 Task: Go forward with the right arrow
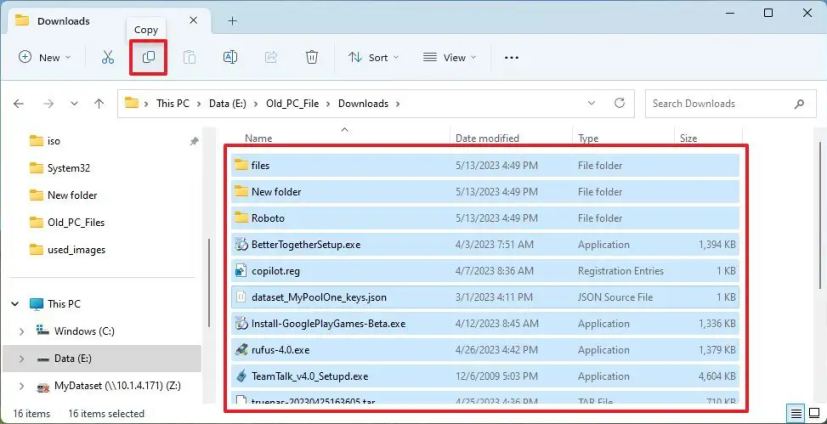49,104
